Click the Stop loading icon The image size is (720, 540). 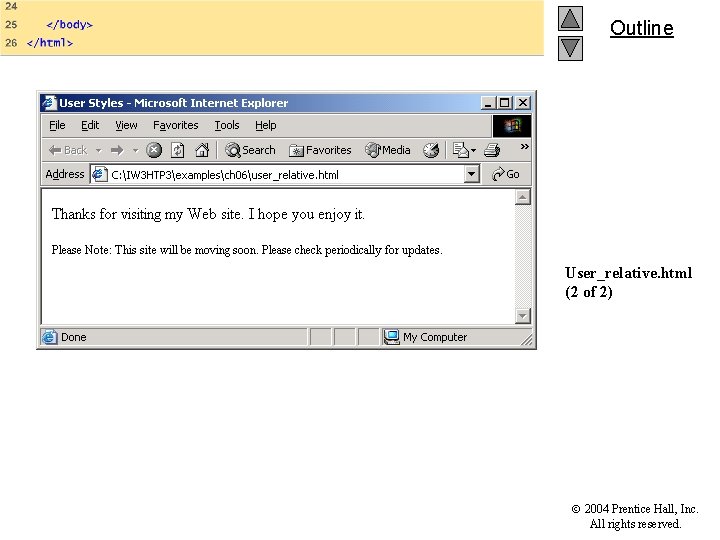tap(154, 150)
